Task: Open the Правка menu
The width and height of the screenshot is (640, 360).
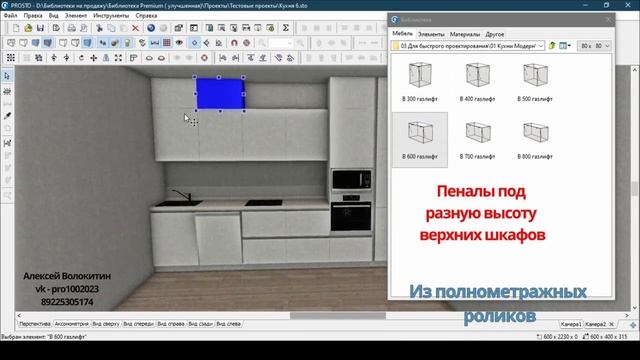Action: coord(33,16)
